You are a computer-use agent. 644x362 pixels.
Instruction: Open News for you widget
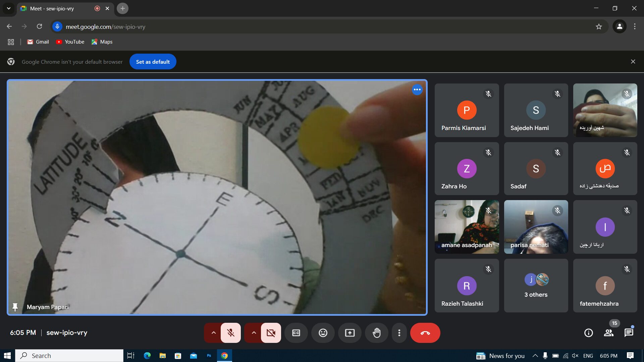pyautogui.click(x=500, y=356)
